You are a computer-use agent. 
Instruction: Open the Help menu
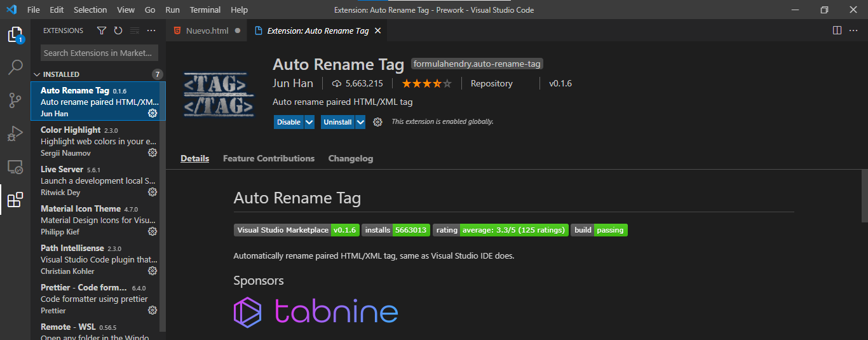click(x=239, y=10)
